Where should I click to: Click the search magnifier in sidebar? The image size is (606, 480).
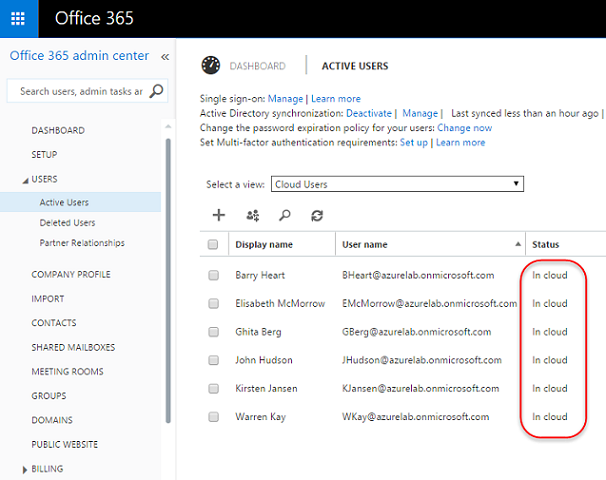click(157, 91)
